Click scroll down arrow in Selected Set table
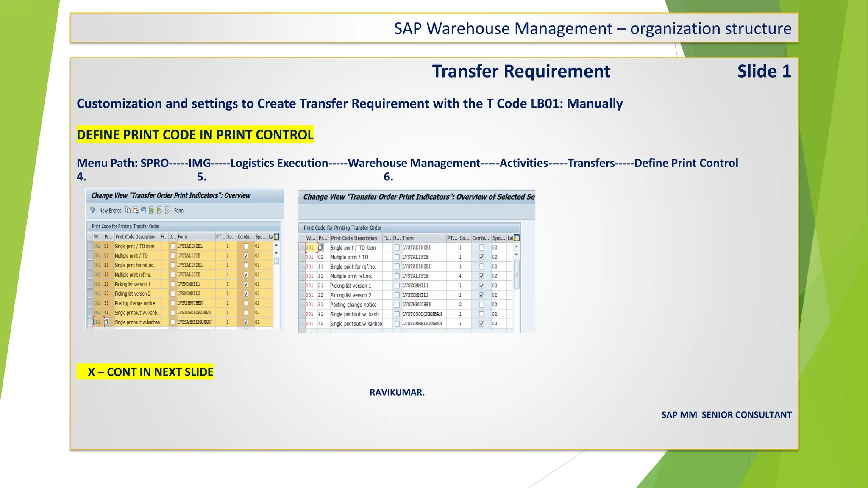 516,255
